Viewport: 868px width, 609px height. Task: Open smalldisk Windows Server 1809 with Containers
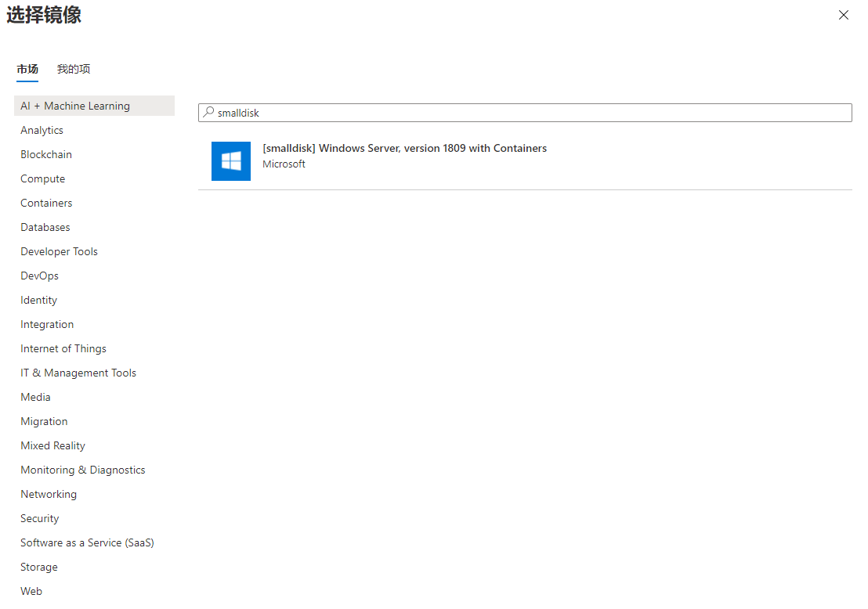click(x=404, y=148)
